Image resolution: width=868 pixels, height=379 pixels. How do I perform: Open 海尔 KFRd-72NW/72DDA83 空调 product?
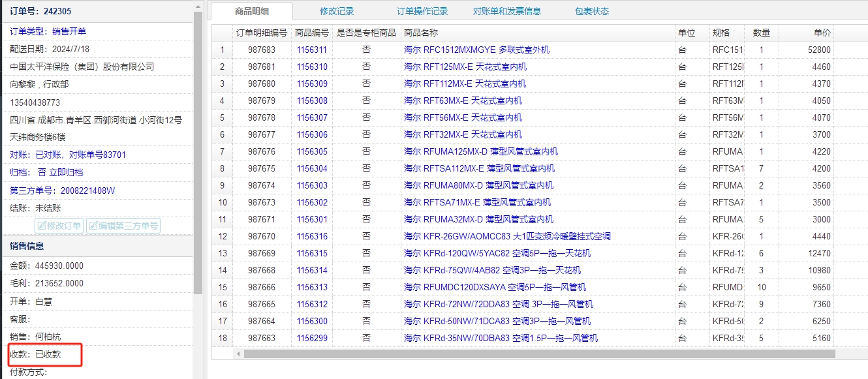pos(499,304)
